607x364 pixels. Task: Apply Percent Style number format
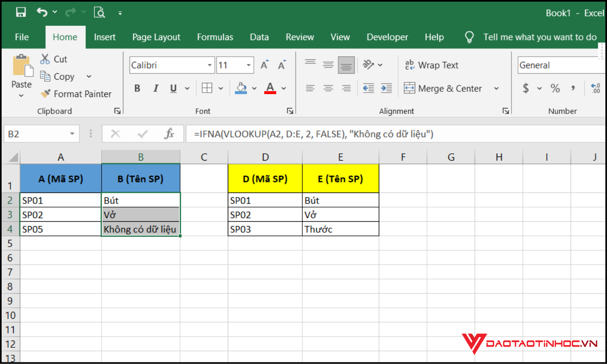point(555,88)
